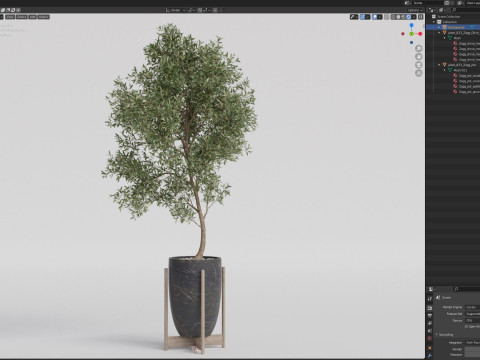
Task: Select the Mesh.001 data row
Action: [460, 70]
